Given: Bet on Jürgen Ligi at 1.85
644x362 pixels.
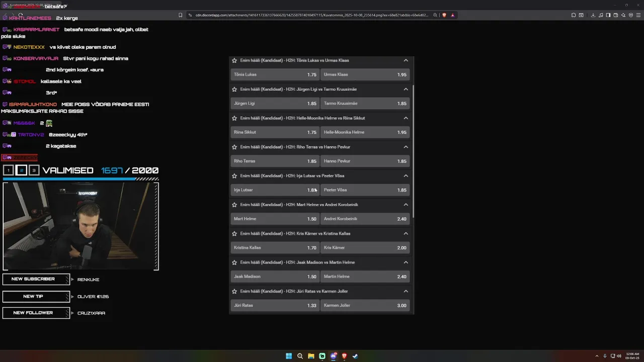Looking at the screenshot, I should (275, 103).
